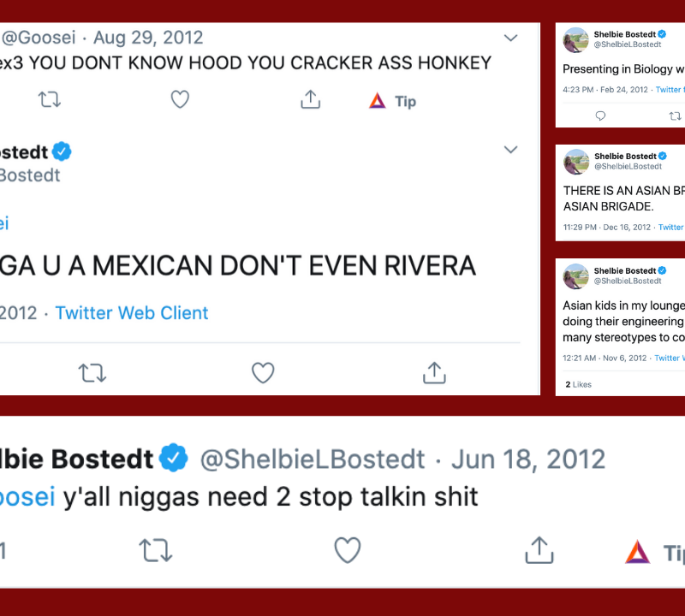This screenshot has height=616, width=685.
Task: Open the chevron menu on Aug 29 tweet
Action: (x=510, y=38)
